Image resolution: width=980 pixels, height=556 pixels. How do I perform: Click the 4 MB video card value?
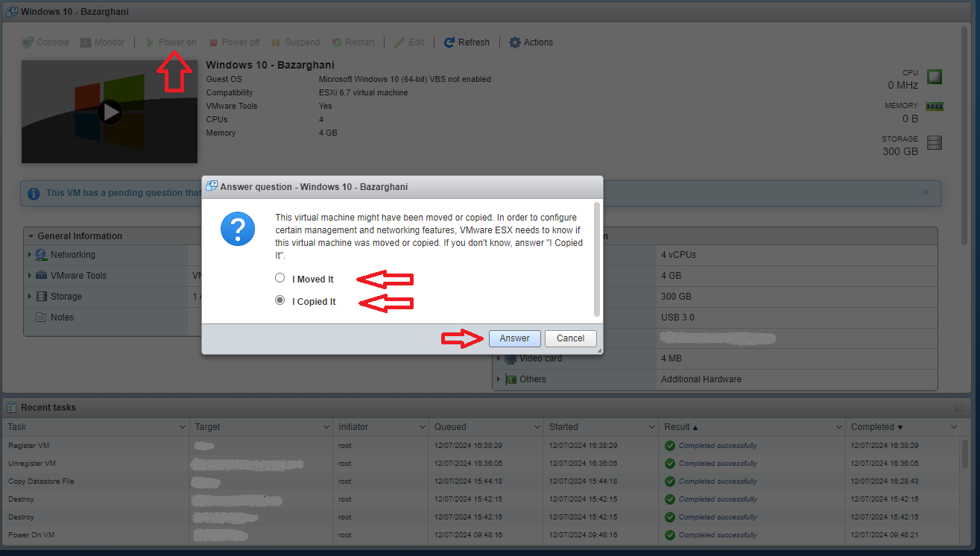(x=671, y=358)
